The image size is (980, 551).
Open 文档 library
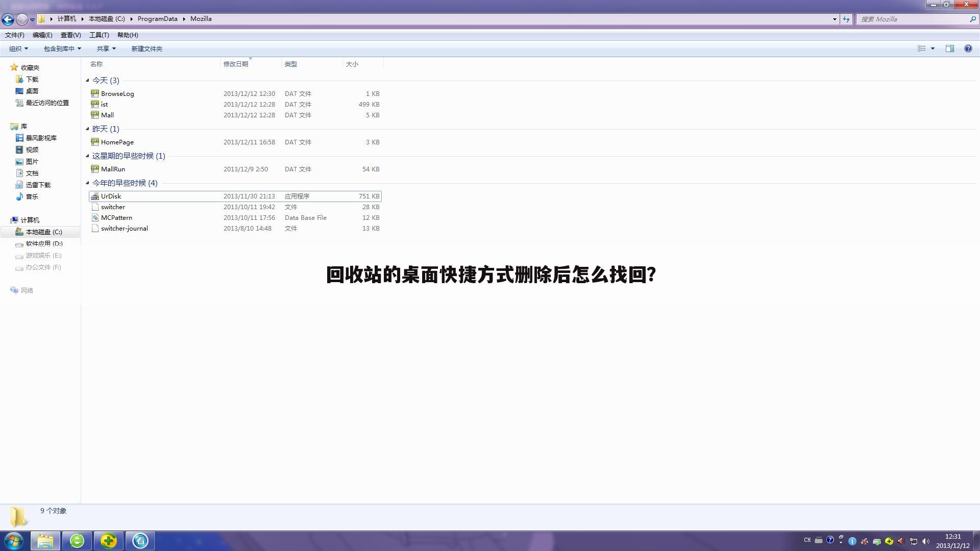(x=32, y=173)
